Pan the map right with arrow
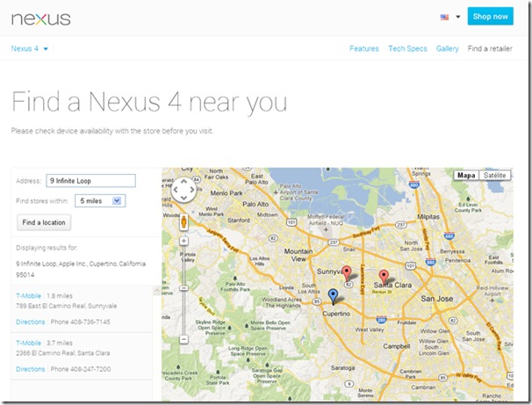Screen dimensions: 532x405 pyautogui.click(x=192, y=190)
